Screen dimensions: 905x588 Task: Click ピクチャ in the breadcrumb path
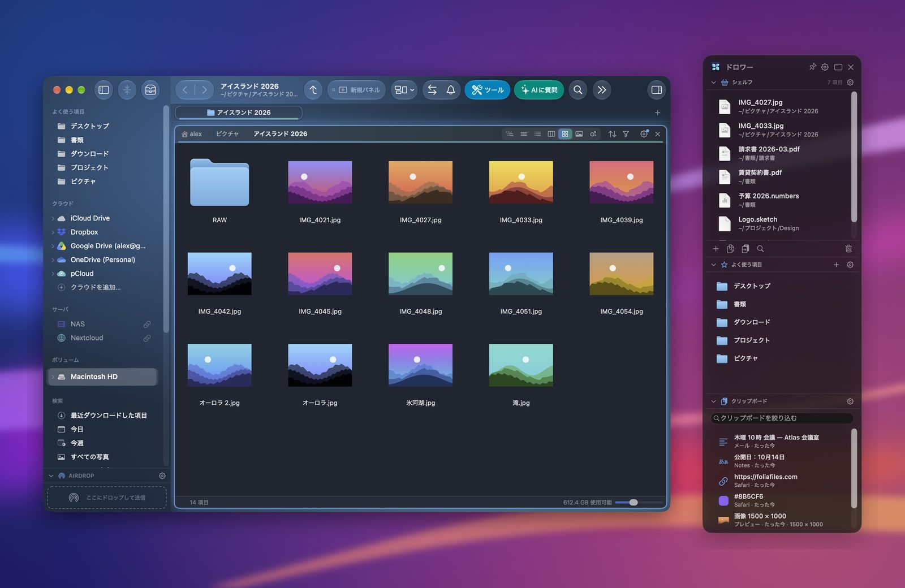click(227, 134)
